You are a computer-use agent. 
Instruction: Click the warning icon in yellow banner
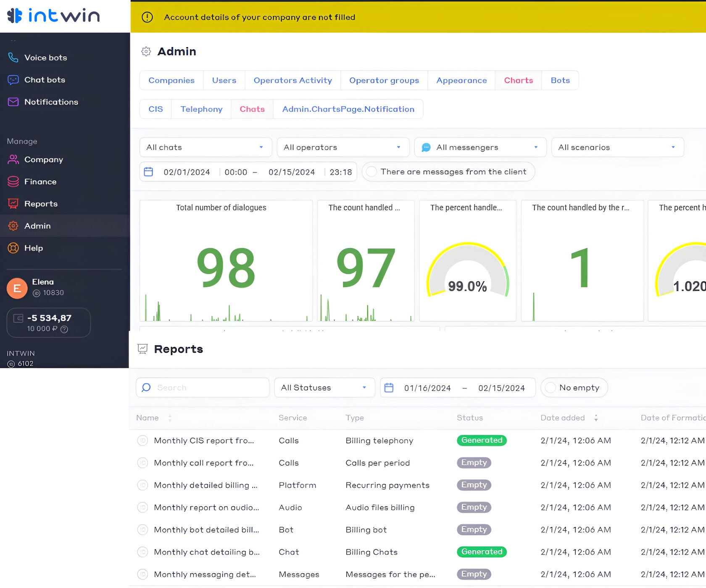(147, 17)
